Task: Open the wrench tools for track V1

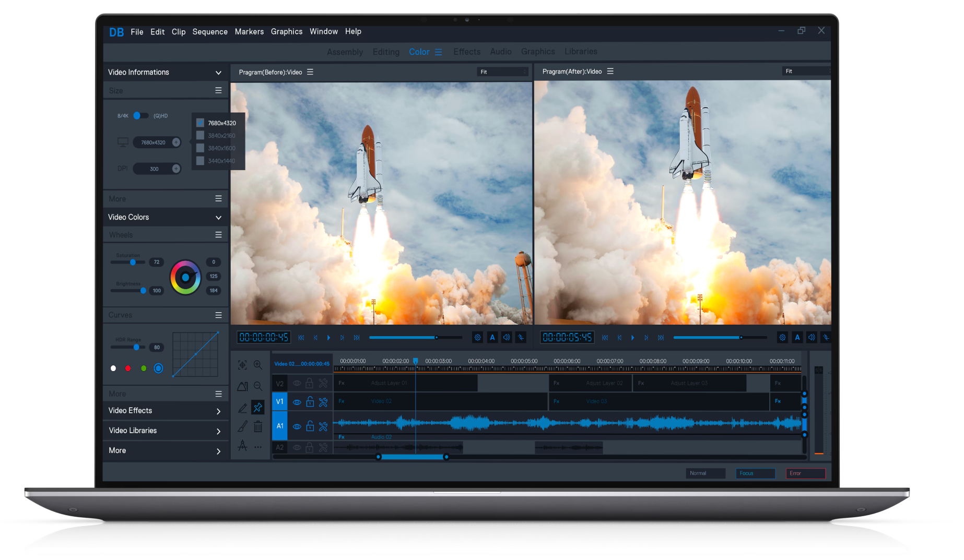Action: pyautogui.click(x=323, y=402)
